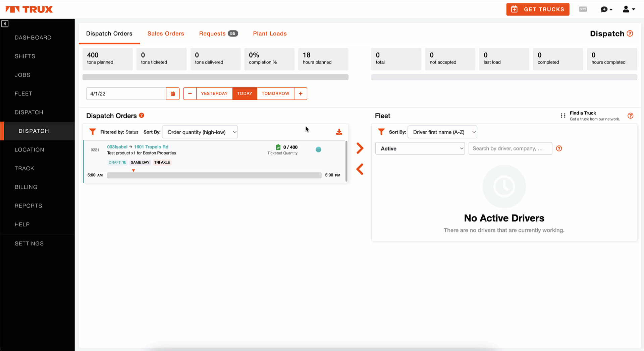Viewport: 644px width, 351px height.
Task: Open the 1601 Trapelo Rd link
Action: [x=151, y=147]
